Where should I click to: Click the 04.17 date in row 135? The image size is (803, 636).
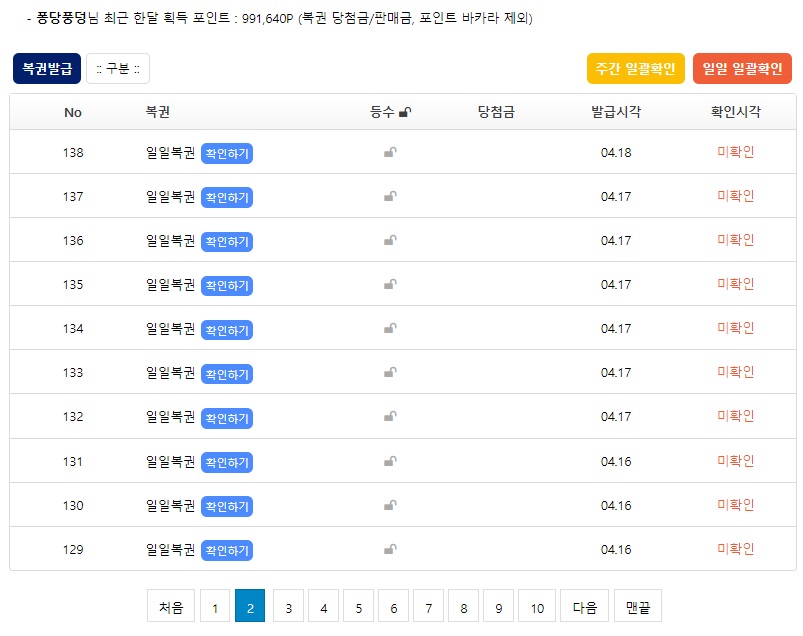616,285
